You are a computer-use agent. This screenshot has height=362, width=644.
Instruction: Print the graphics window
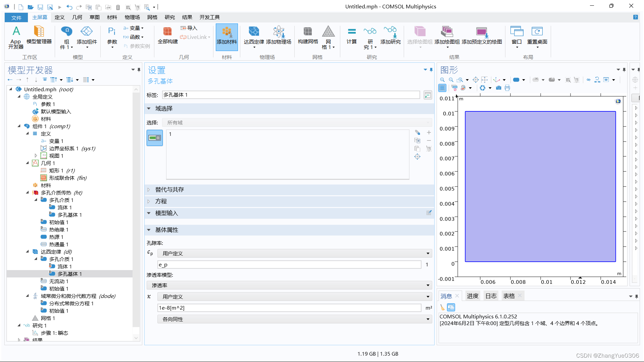(507, 88)
